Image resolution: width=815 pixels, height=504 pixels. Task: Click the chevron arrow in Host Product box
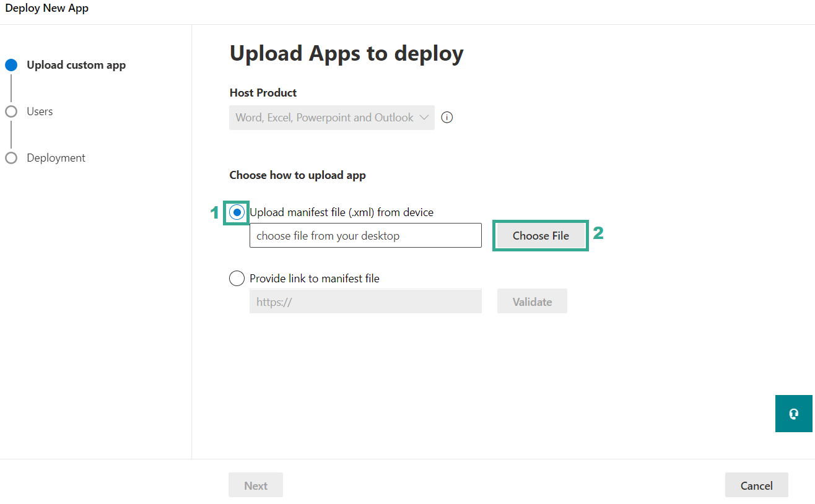click(x=424, y=118)
